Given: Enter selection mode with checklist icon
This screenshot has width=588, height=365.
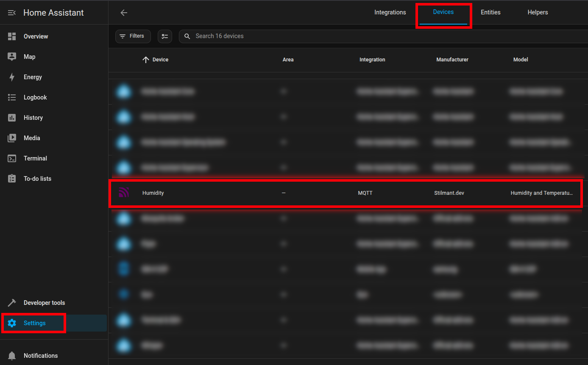Looking at the screenshot, I should point(165,36).
